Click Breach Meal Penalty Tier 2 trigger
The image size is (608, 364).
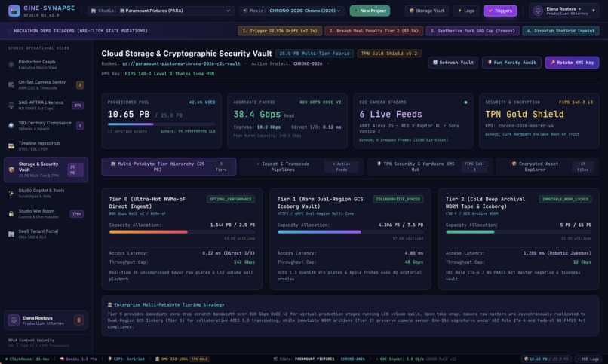click(374, 31)
